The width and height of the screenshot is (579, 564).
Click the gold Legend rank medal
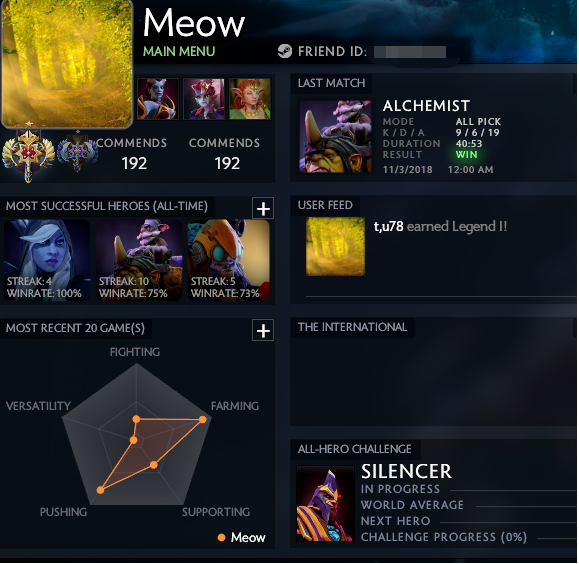click(x=28, y=152)
